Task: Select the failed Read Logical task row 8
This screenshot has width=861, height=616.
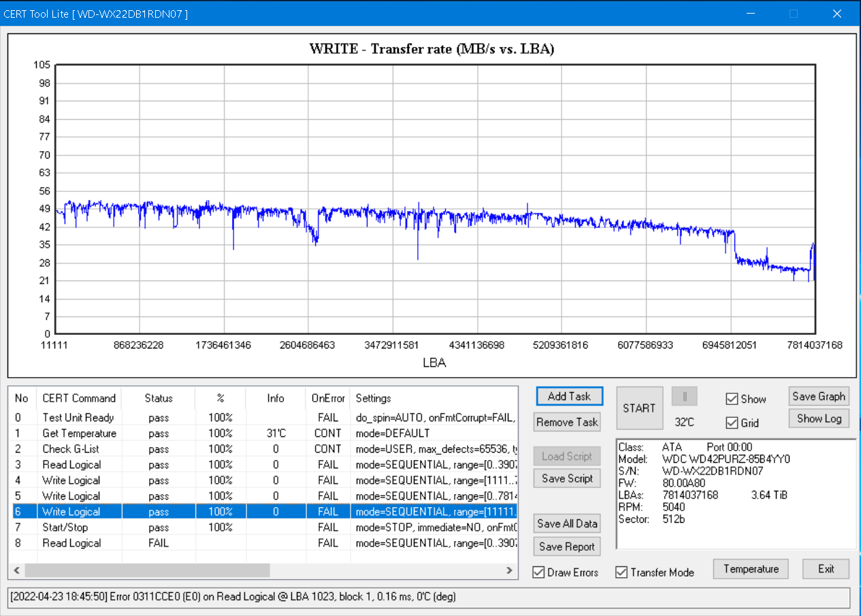Action: tap(71, 543)
